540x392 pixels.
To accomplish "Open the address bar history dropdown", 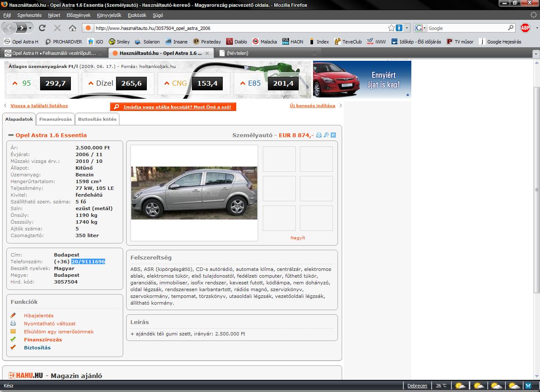I will point(407,28).
